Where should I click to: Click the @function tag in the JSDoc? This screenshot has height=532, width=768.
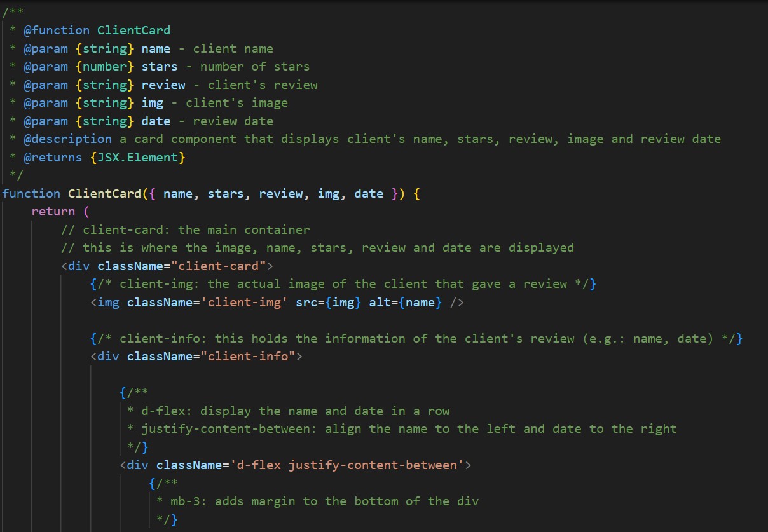pyautogui.click(x=57, y=30)
